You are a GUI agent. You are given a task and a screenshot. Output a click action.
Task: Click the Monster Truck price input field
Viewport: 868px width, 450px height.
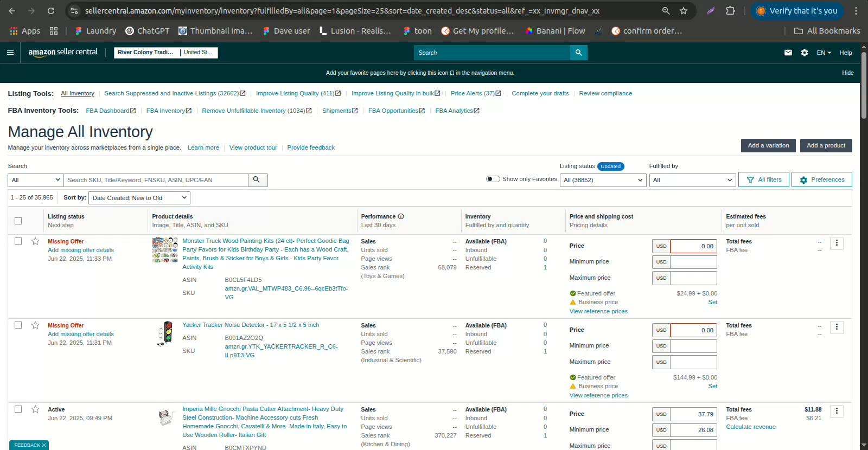point(693,246)
